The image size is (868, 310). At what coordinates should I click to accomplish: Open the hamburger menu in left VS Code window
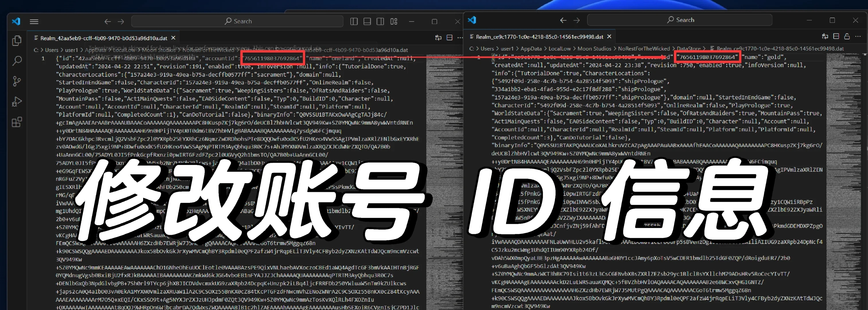pyautogui.click(x=34, y=22)
